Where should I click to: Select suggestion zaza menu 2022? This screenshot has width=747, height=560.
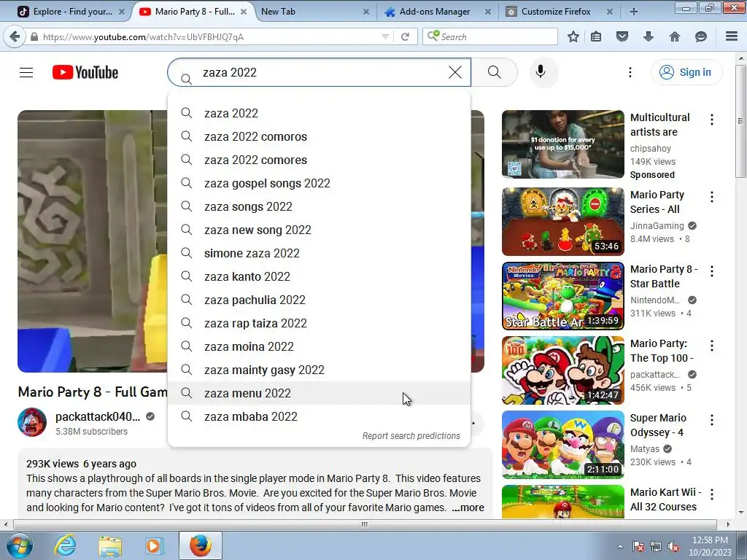click(x=319, y=393)
